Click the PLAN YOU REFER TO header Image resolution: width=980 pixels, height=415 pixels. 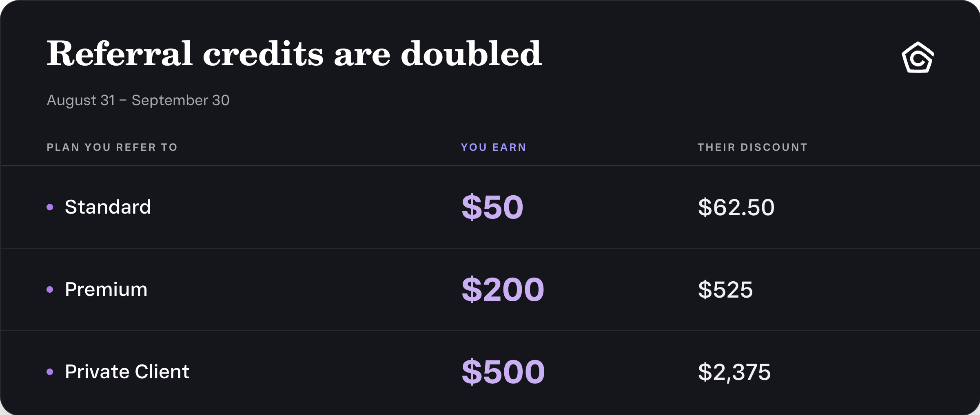click(x=112, y=147)
